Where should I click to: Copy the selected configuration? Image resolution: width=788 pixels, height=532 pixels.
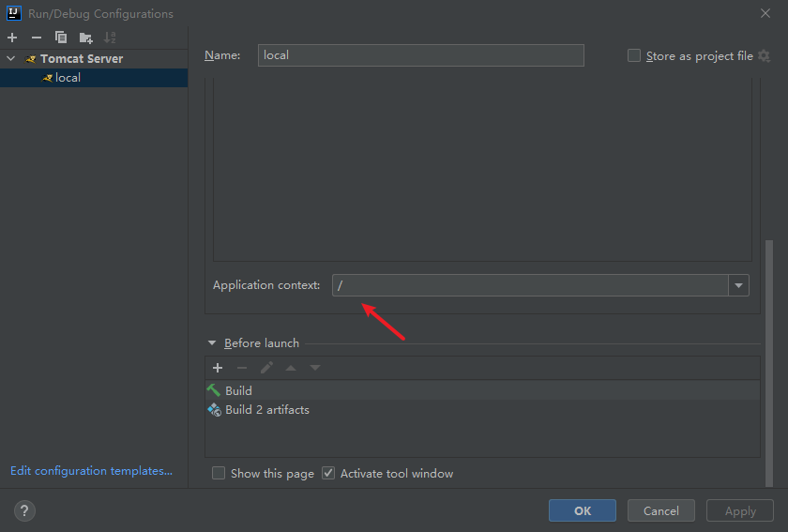(61, 38)
